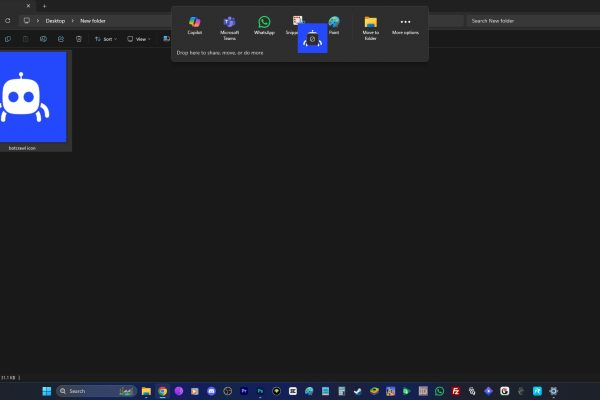Click the Paste toolbar icon
The image size is (600, 400).
25,39
